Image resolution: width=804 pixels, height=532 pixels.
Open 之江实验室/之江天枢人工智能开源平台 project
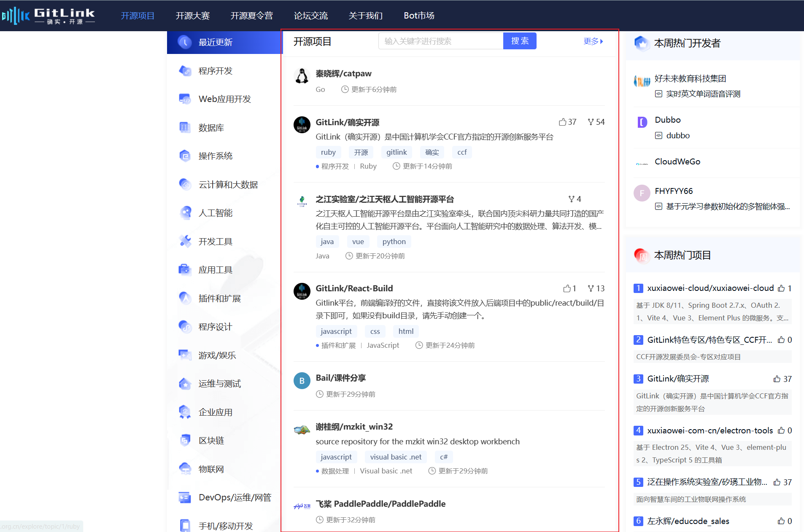coord(385,199)
